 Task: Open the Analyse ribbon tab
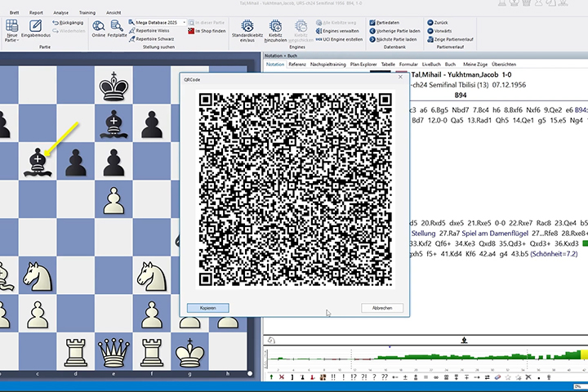[x=60, y=13]
